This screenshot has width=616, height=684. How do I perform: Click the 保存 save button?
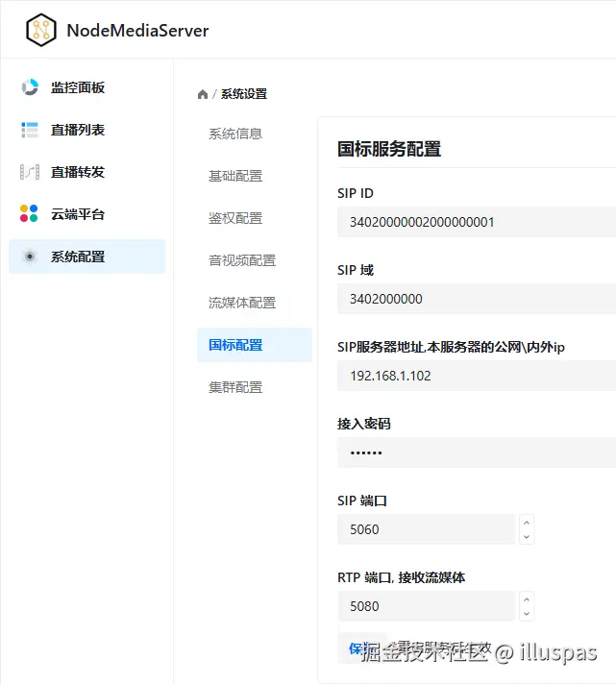(x=362, y=648)
